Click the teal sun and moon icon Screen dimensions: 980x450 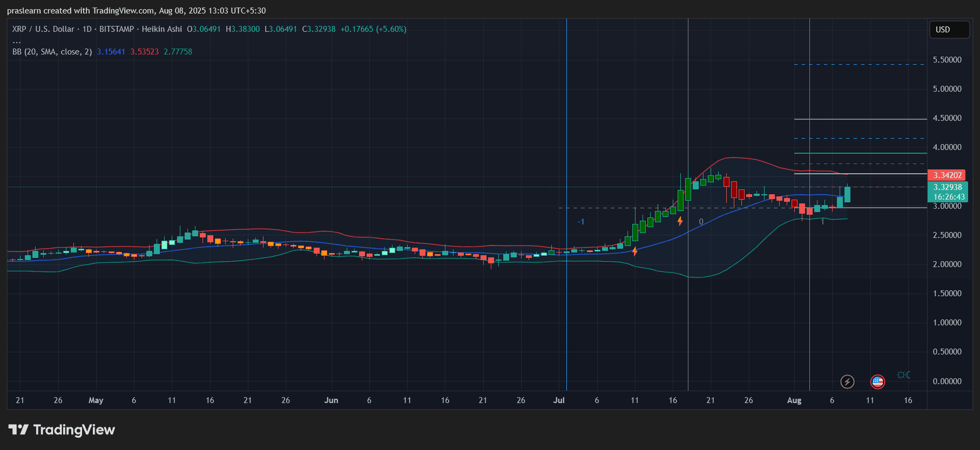(x=903, y=375)
